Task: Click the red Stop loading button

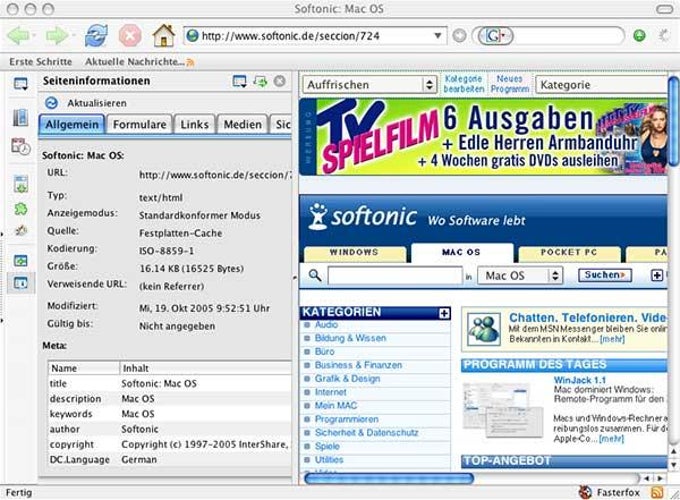Action: pos(130,35)
